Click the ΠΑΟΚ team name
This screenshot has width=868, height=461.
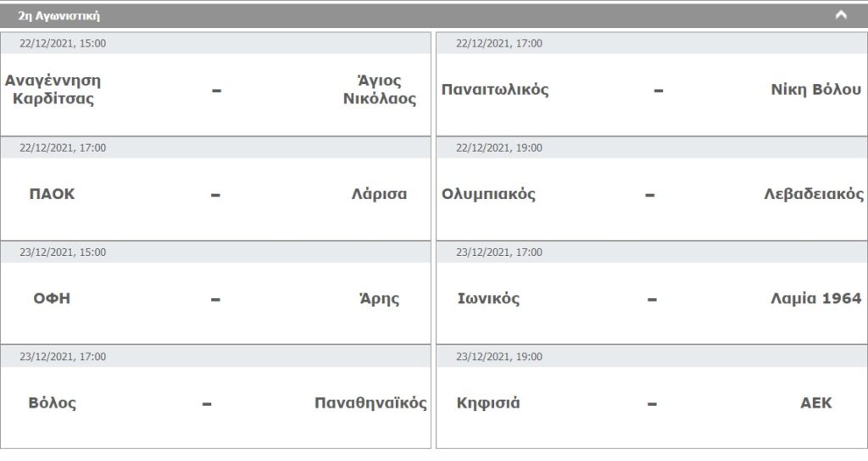coord(53,193)
